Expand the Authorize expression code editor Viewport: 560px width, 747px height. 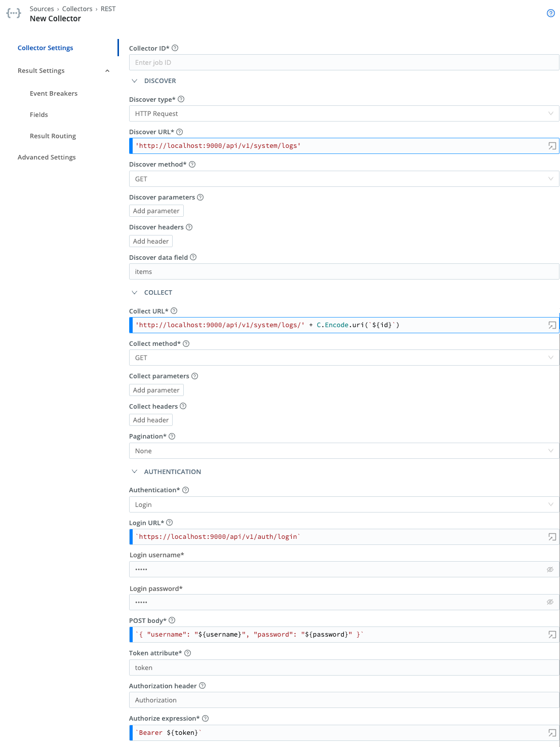click(x=551, y=732)
